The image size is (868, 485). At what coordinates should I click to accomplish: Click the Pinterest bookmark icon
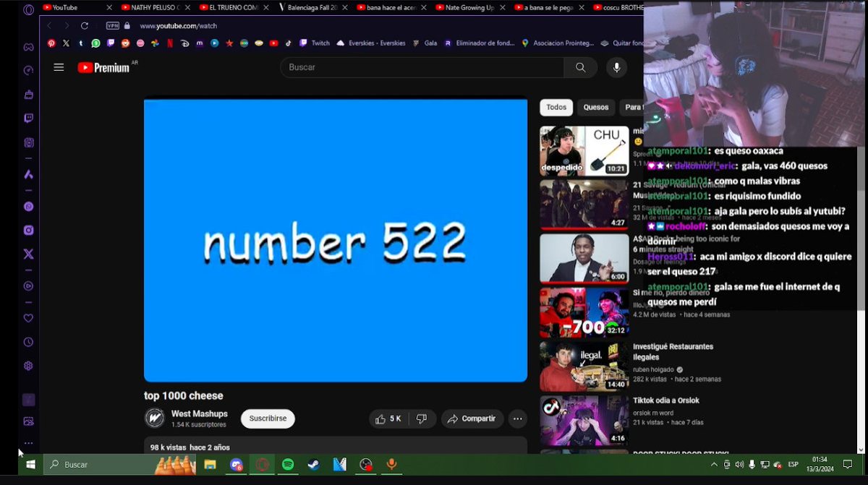coord(51,43)
